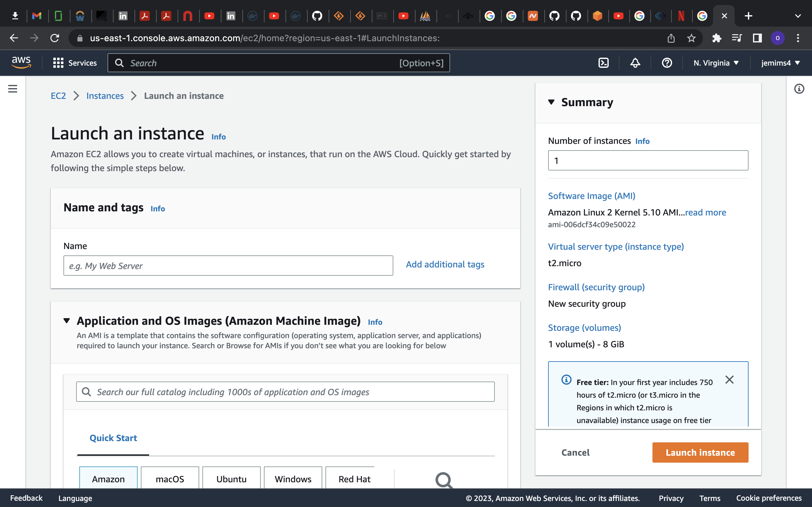Collapse the Application and OS Images section

(66, 321)
